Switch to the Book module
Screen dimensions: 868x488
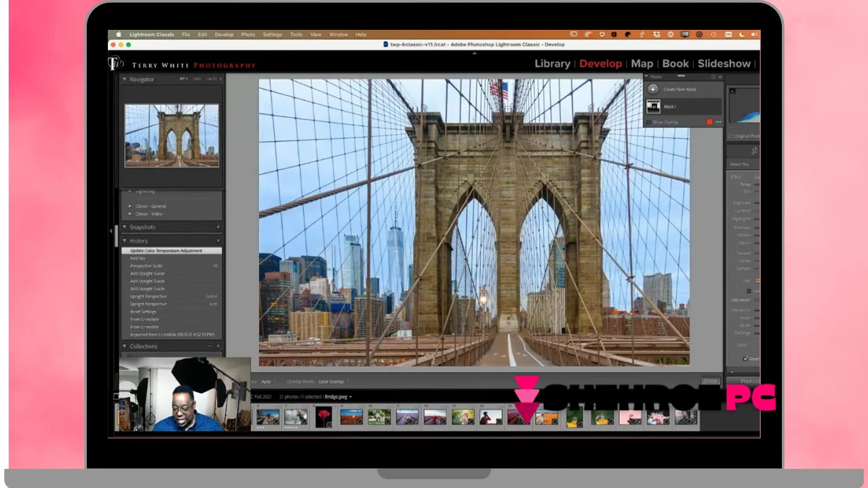tap(675, 64)
